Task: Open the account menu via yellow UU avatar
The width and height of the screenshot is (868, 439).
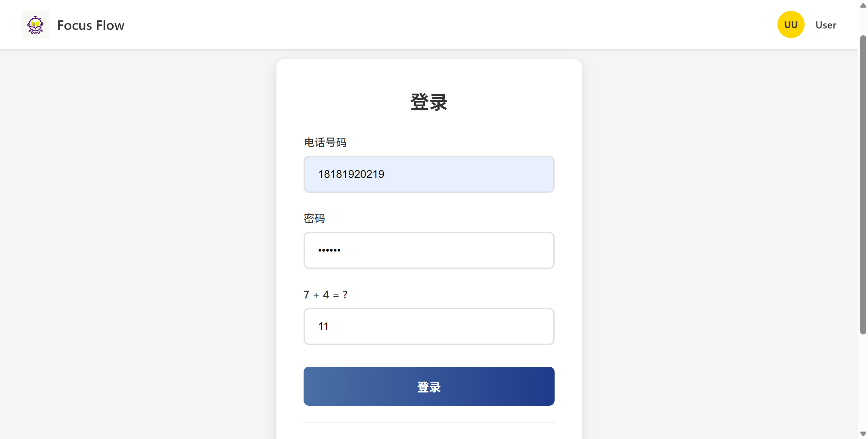Action: click(x=790, y=24)
